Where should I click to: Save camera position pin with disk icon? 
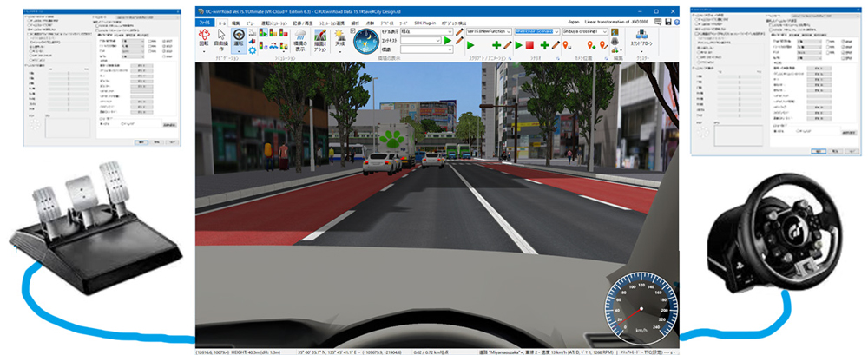[566, 45]
